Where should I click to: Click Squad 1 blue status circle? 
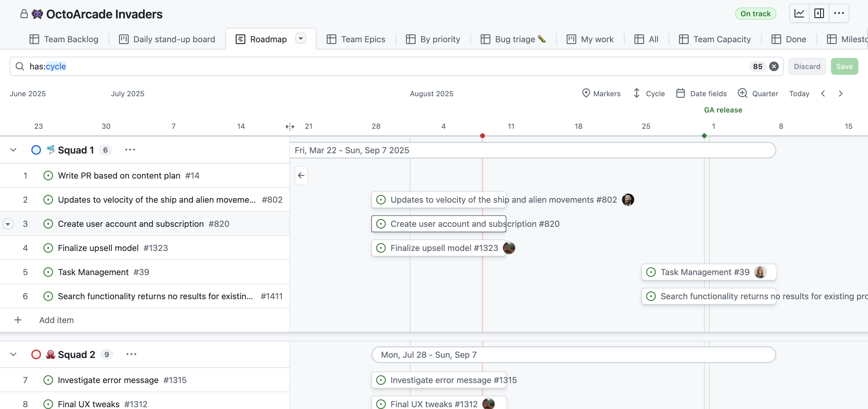[x=36, y=150]
